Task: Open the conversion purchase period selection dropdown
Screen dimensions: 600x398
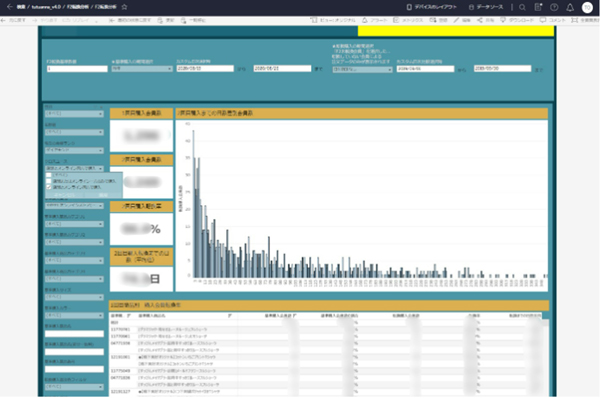Action: pos(362,70)
